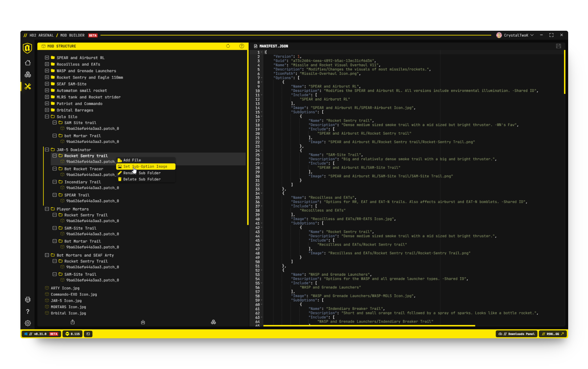Refresh the Mod Structure panel
This screenshot has height=369, width=588.
pyautogui.click(x=228, y=46)
